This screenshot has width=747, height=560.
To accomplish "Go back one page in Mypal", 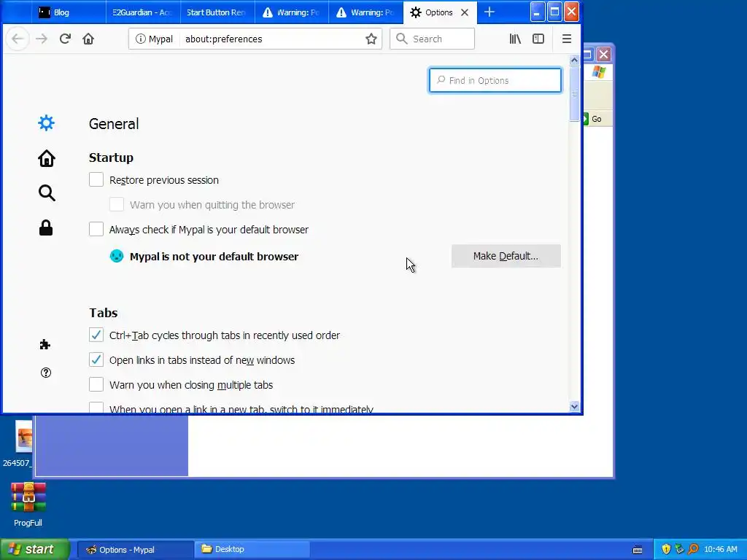I will [18, 39].
